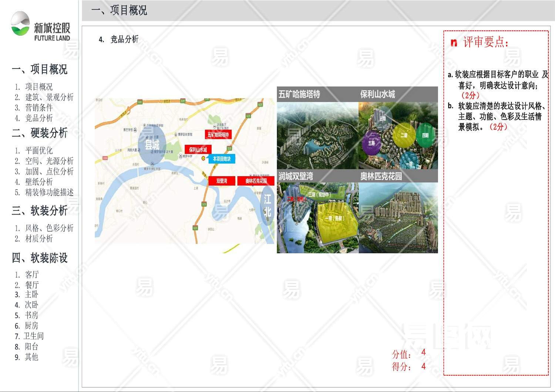Open sidebar section heading 三、软装分析
The image size is (555, 392).
(x=40, y=210)
